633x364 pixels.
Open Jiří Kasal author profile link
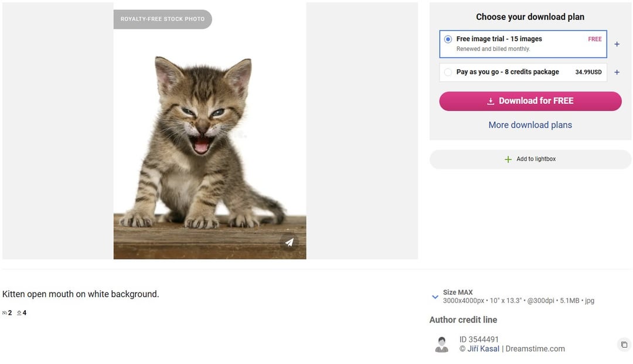483,349
